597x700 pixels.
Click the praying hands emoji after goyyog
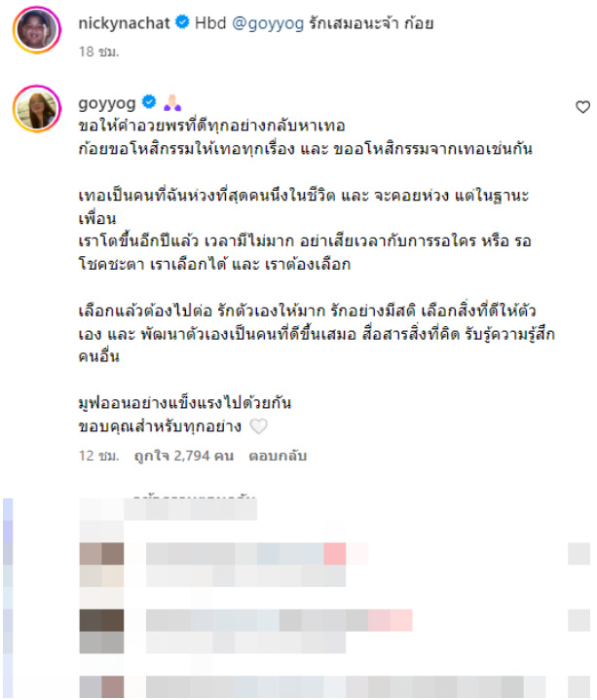[172, 102]
